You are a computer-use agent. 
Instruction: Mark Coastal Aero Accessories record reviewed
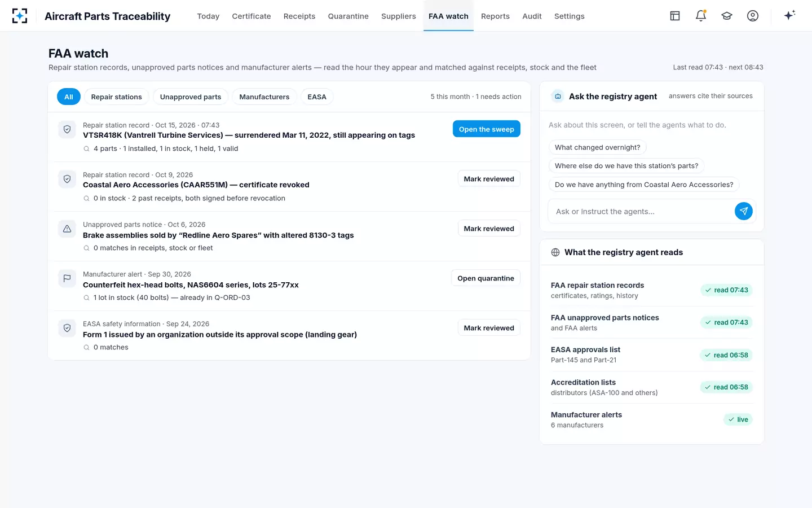489,179
